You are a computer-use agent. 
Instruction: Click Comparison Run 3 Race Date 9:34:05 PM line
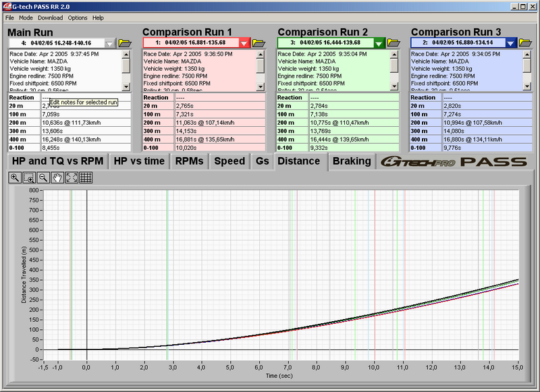click(456, 54)
